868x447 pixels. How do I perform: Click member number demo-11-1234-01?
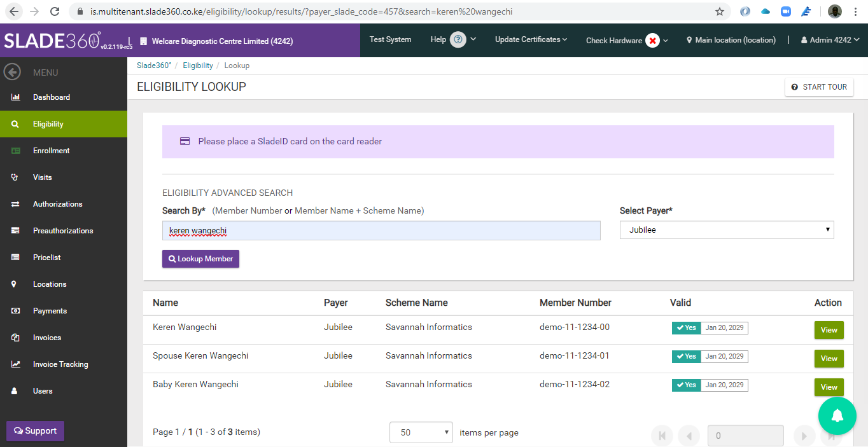tap(575, 355)
